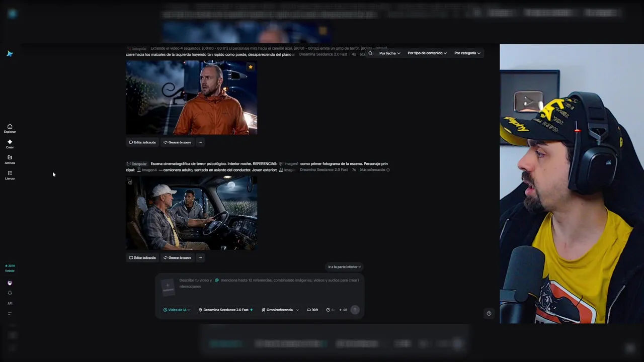The image size is (644, 362).
Task: Click Generar de nuevo under truck cabin video
Action: pos(177,257)
